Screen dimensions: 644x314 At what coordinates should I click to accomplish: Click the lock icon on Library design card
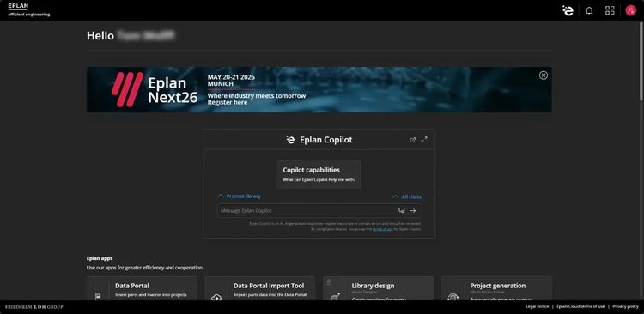329,282
